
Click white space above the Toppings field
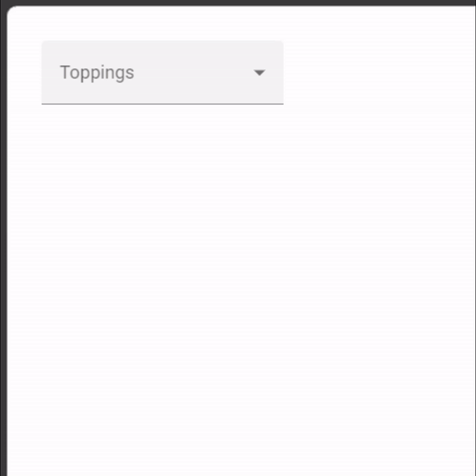point(163,23)
